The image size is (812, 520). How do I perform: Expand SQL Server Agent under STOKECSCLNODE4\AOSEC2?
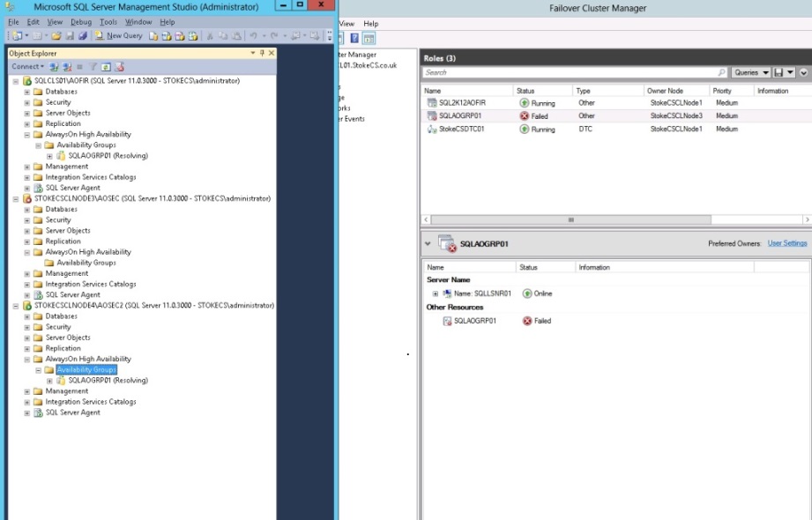click(x=27, y=413)
